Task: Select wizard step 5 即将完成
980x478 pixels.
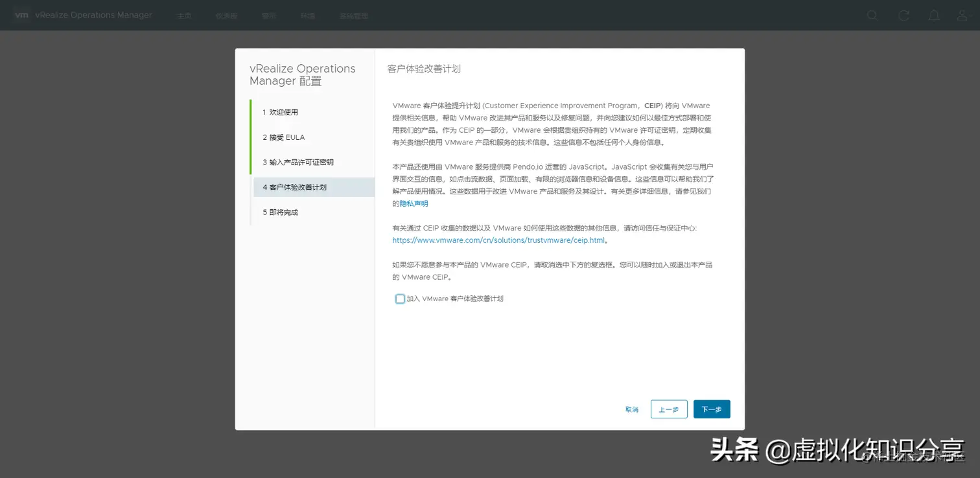Action: coord(280,212)
